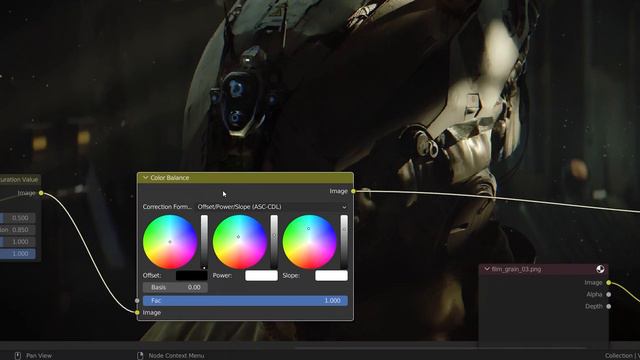
Task: Click the Color Balance Fac input socket
Action: click(137, 301)
